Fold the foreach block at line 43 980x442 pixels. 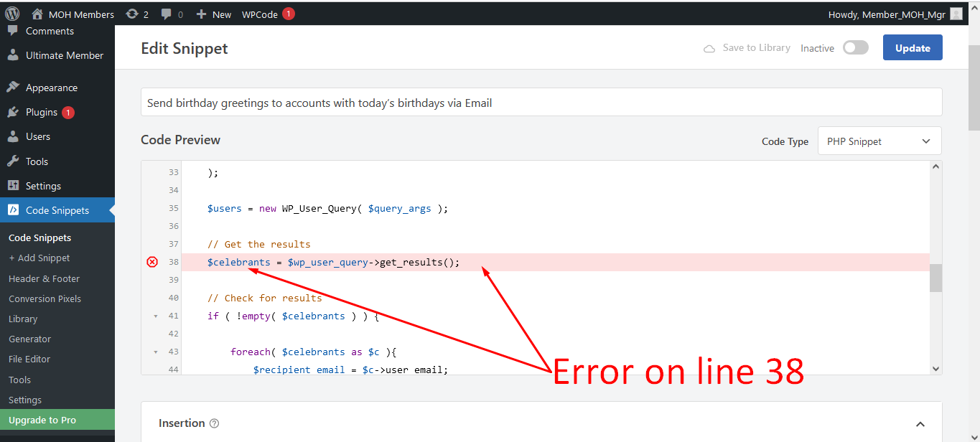[156, 352]
